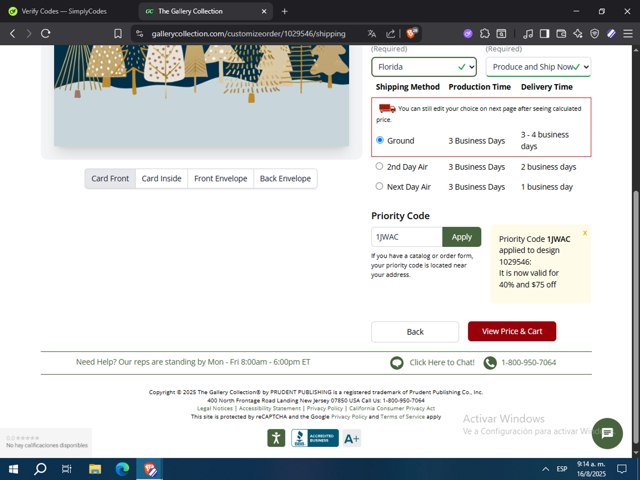Open the Produce and Ship Now dropdown

[538, 67]
